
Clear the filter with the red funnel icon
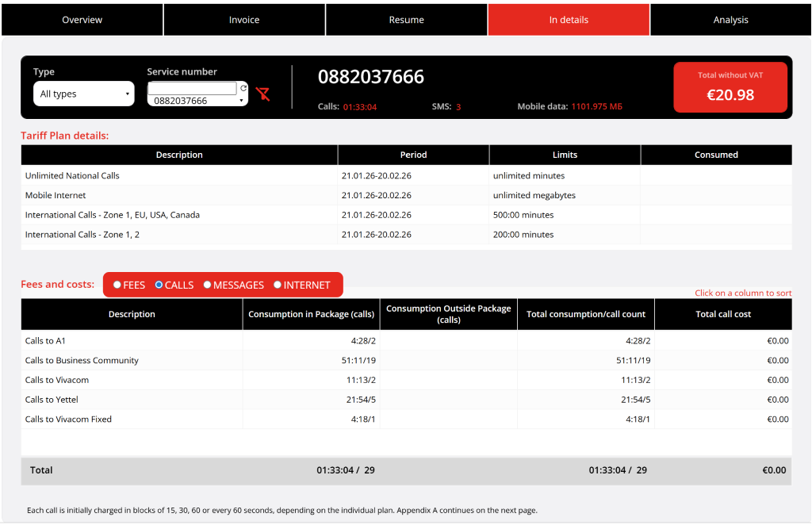coord(262,94)
